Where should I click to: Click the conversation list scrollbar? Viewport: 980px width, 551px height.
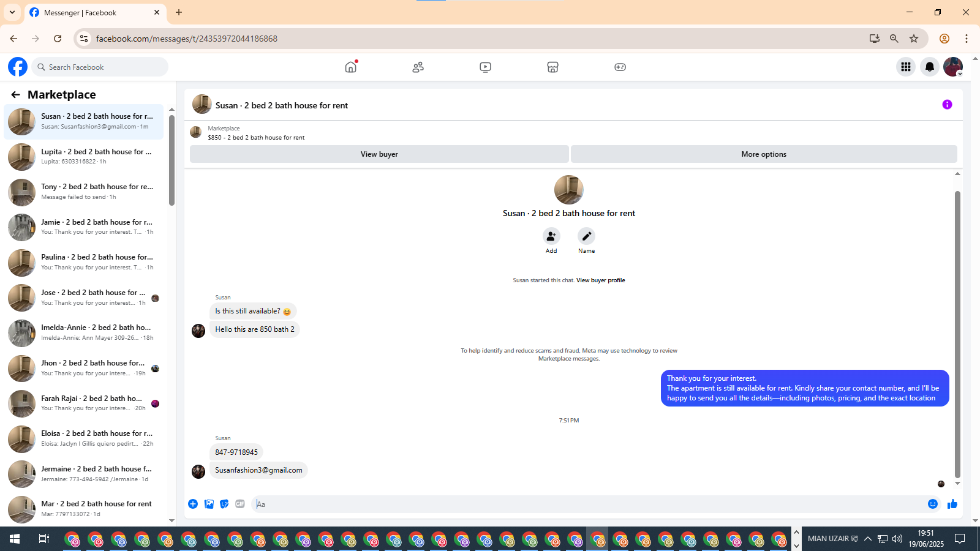click(171, 160)
